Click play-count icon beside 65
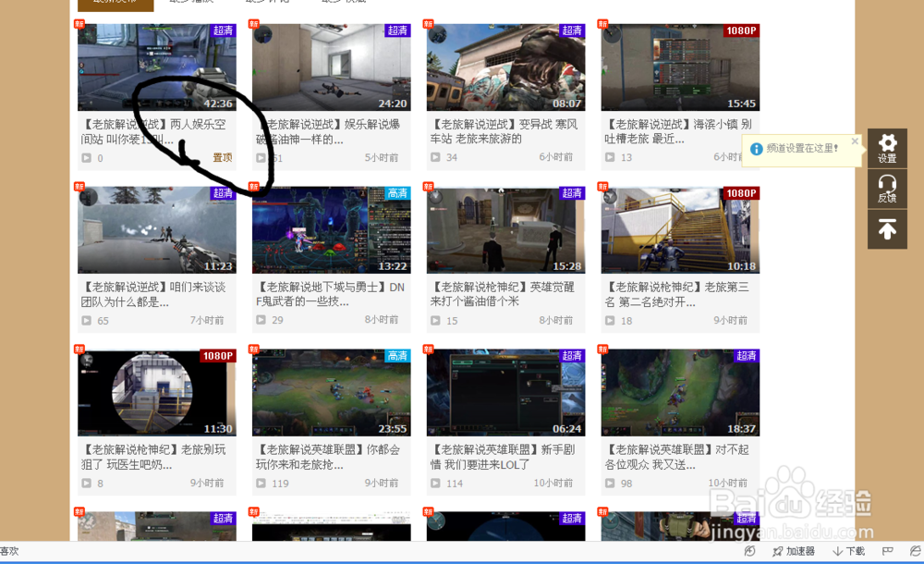 click(x=87, y=320)
